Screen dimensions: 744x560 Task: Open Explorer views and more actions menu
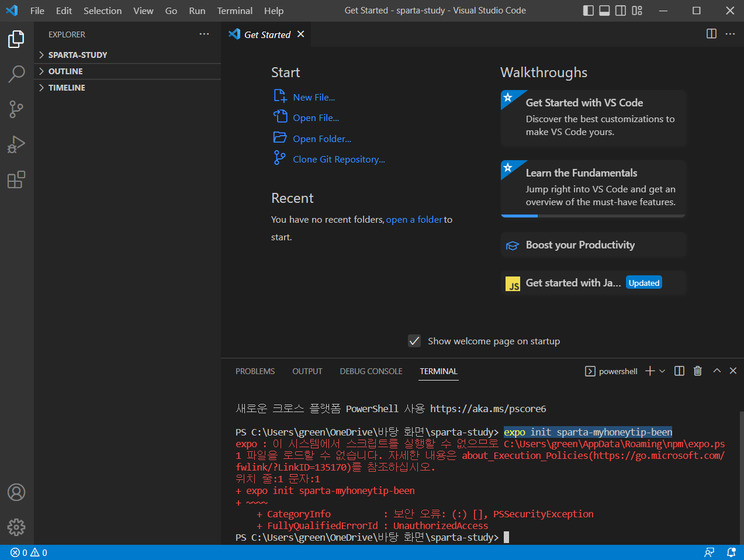[x=204, y=34]
